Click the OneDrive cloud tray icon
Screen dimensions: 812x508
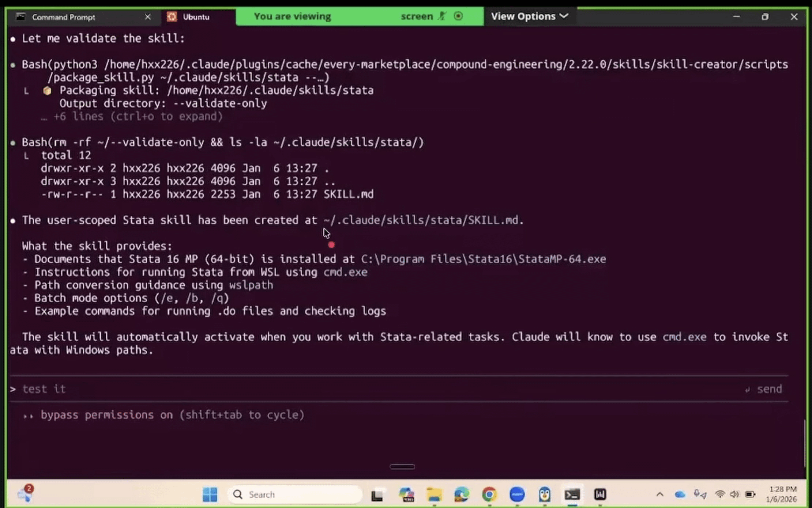tap(680, 495)
